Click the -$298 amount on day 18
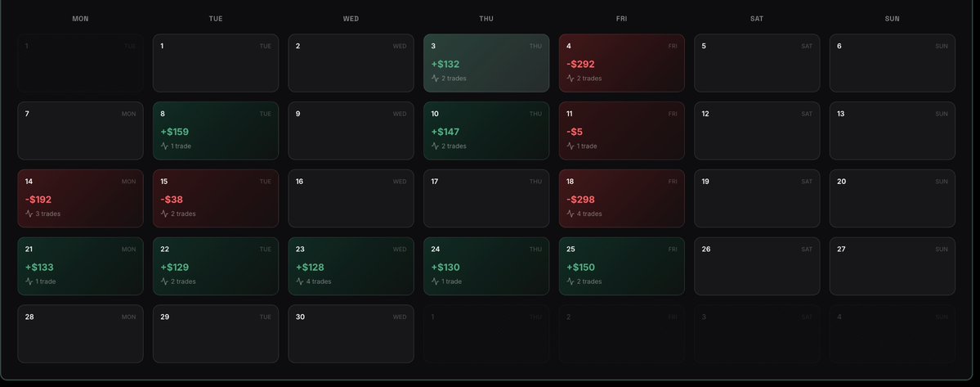 tap(580, 200)
